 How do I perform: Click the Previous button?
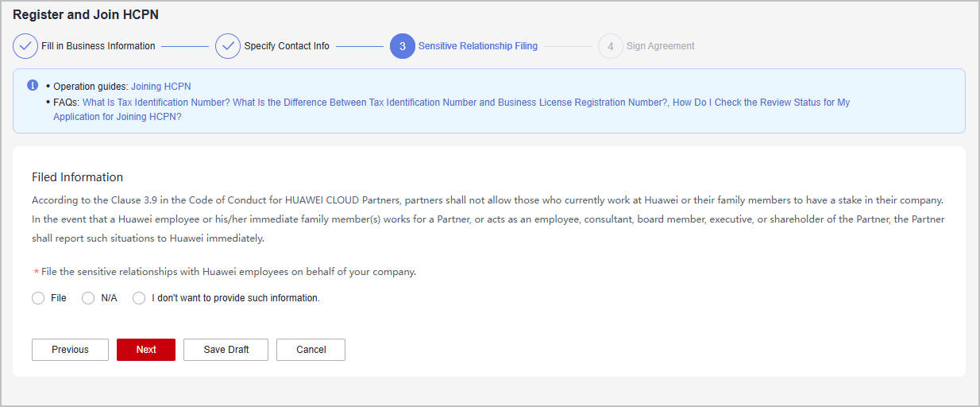pyautogui.click(x=70, y=350)
